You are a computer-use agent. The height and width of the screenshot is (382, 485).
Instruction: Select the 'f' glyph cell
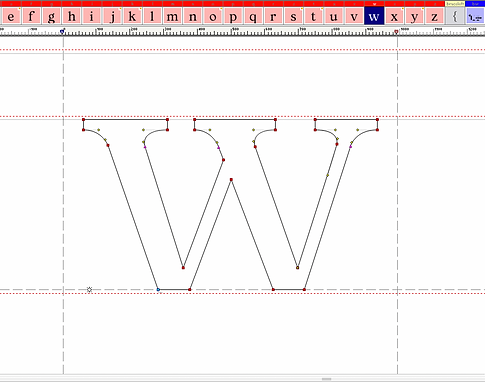(x=31, y=16)
